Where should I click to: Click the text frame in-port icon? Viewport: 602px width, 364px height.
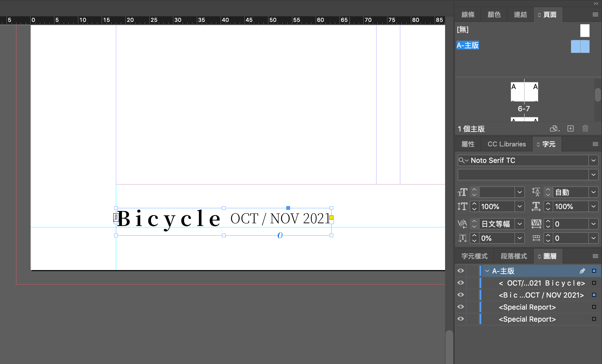pyautogui.click(x=116, y=218)
